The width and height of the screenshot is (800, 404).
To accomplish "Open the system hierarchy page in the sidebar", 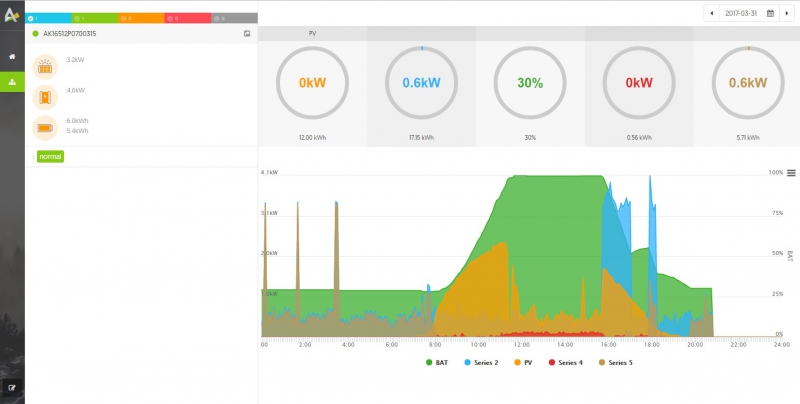I will 12,82.
